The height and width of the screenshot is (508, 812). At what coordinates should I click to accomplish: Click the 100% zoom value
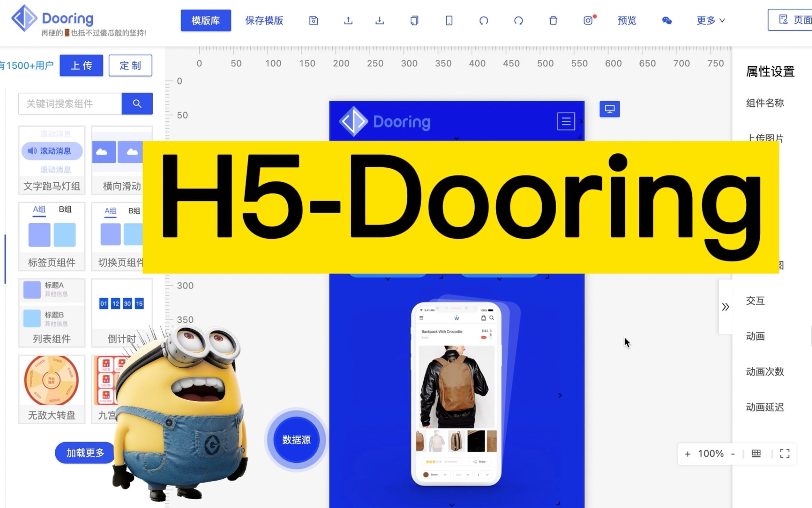(710, 454)
